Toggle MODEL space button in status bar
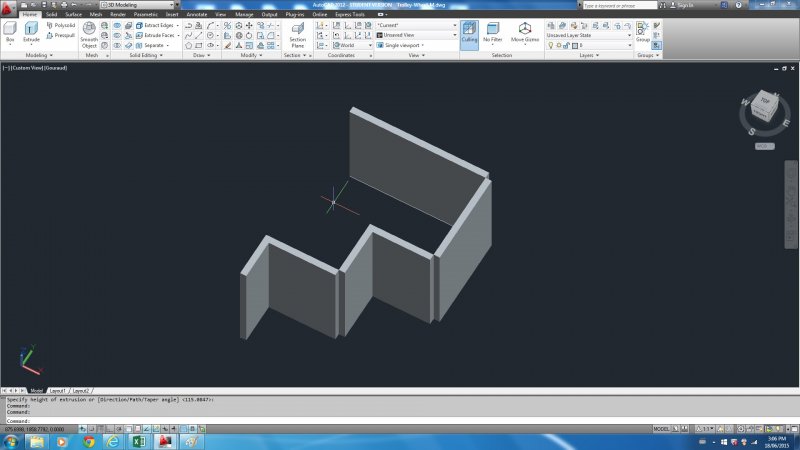The width and height of the screenshot is (800, 450). click(x=661, y=429)
